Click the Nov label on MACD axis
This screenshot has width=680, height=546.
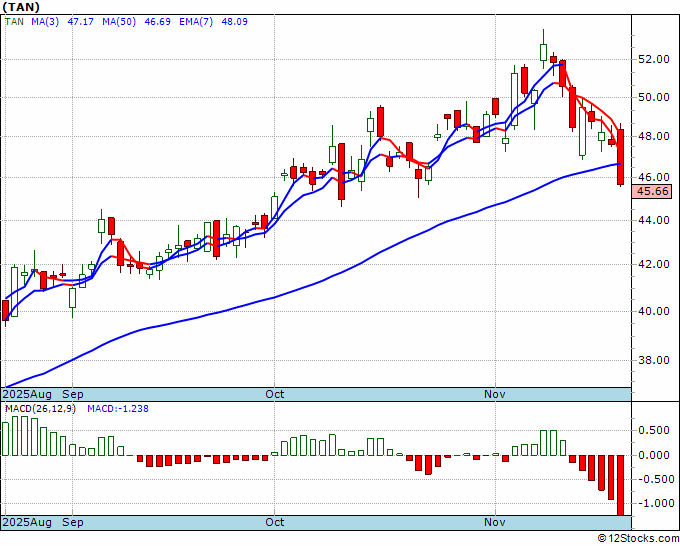(x=495, y=522)
